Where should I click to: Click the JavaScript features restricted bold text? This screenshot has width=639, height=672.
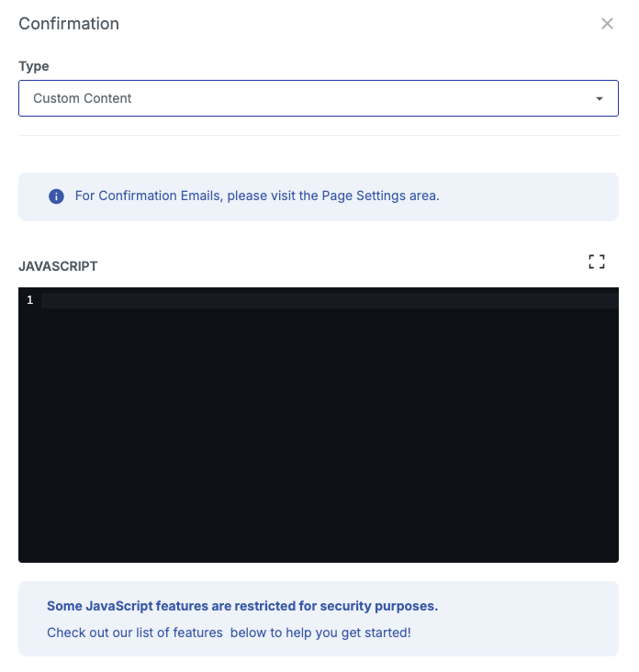(242, 606)
